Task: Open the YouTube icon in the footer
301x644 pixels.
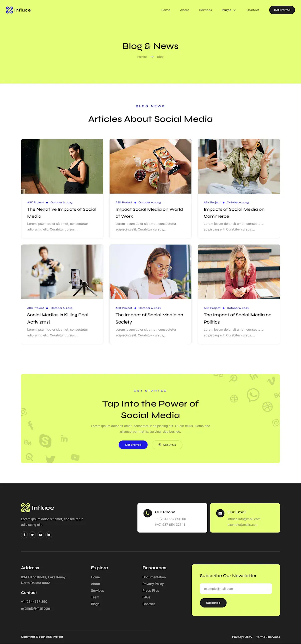Action: coord(41,535)
